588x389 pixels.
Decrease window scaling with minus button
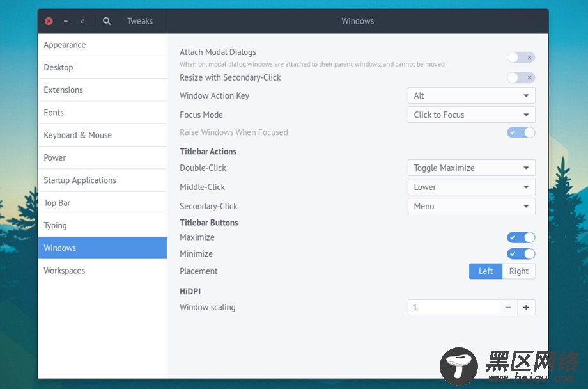point(508,308)
